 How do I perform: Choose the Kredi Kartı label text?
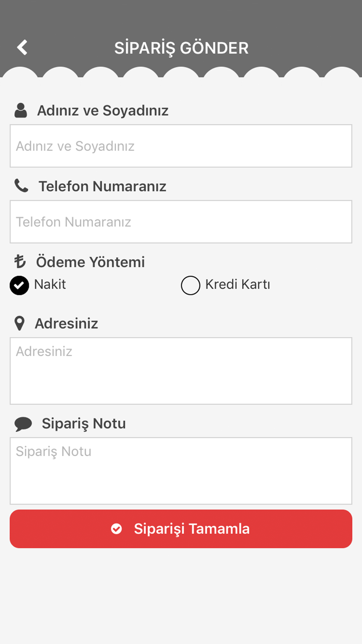coord(237,284)
